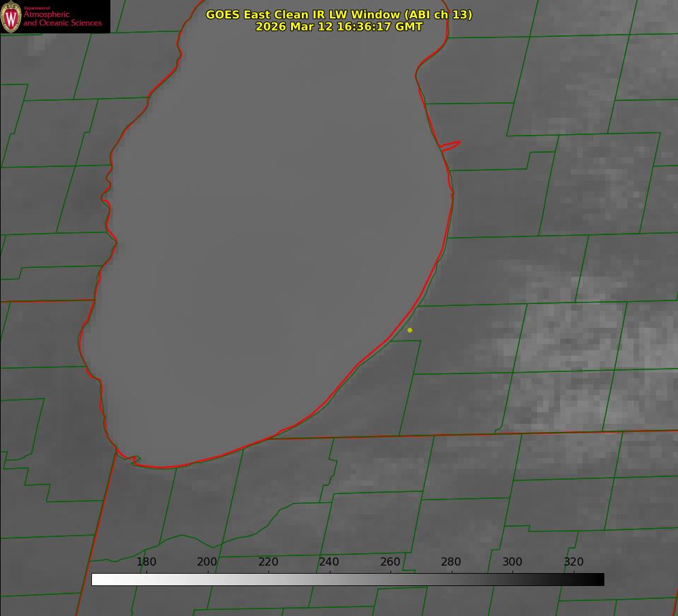Click the 240 colorbar tick label

click(x=329, y=562)
